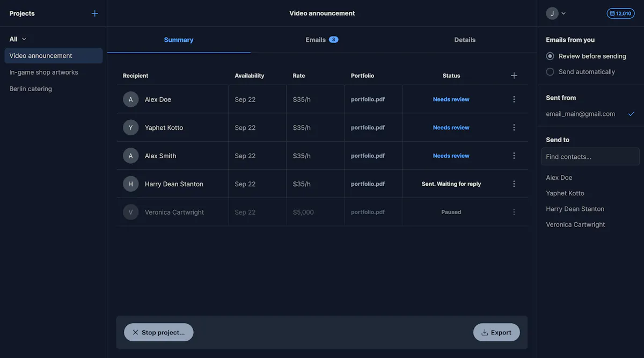644x358 pixels.
Task: Select Video announcement project
Action: [x=54, y=56]
